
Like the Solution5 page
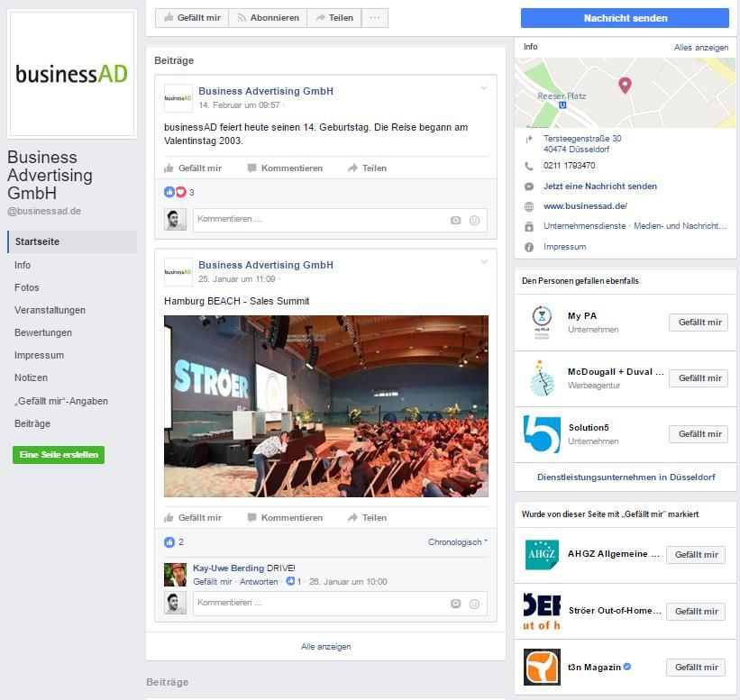(x=699, y=434)
